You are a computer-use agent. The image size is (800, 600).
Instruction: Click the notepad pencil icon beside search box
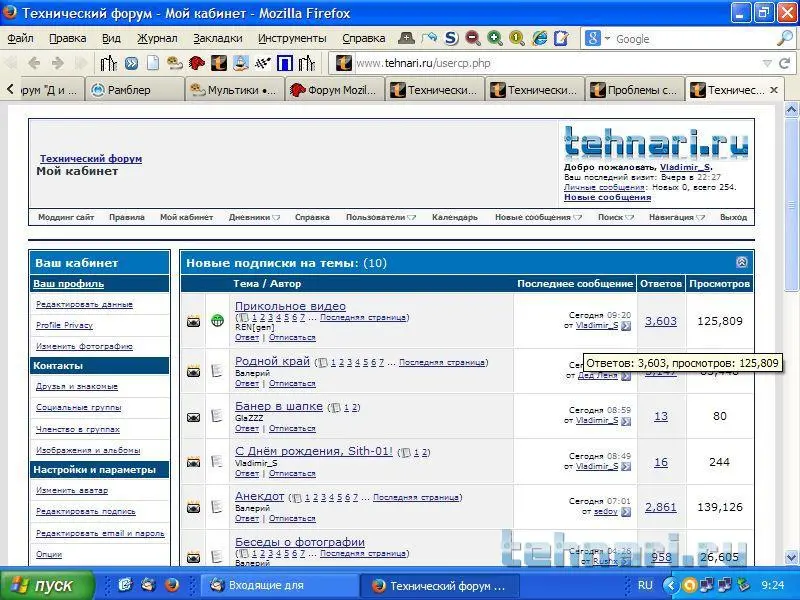point(561,38)
